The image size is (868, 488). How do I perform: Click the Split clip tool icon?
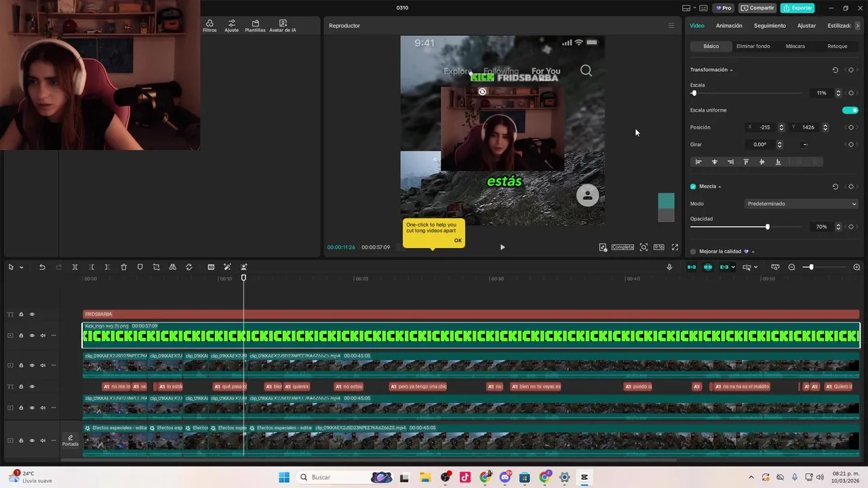click(75, 267)
